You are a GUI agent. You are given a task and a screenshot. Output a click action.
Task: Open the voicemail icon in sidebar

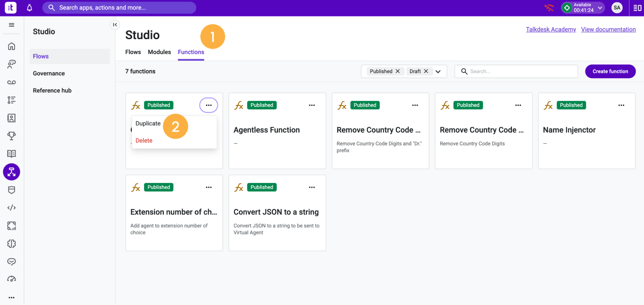point(12,82)
